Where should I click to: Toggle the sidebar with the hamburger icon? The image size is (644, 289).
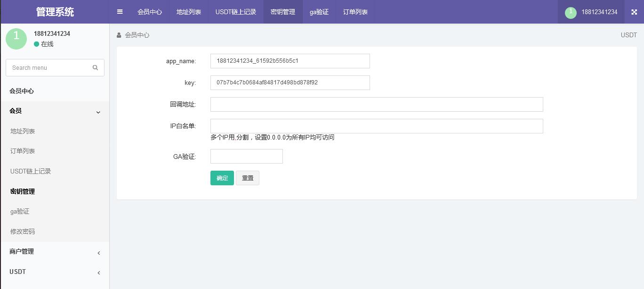point(120,12)
